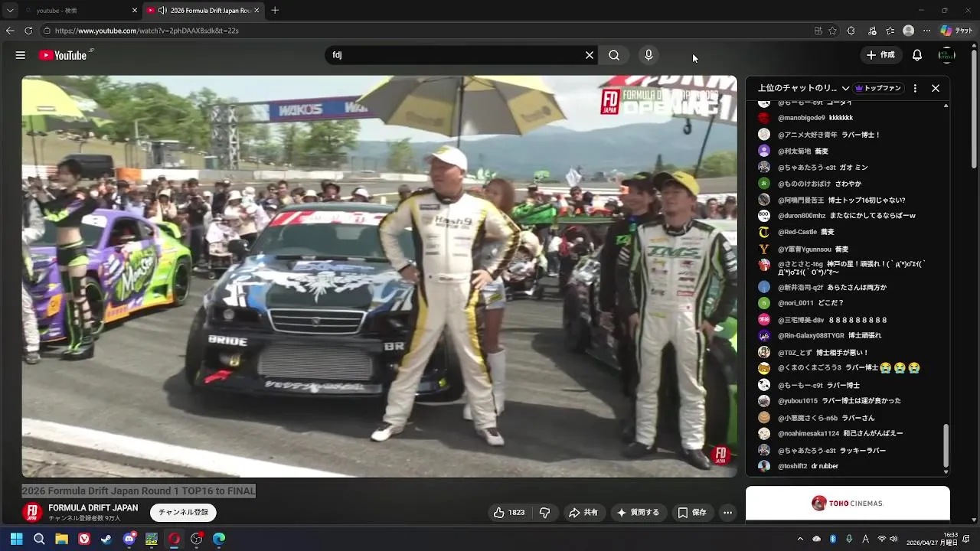Open the トップファン badge button
The height and width of the screenshot is (551, 980).
[x=878, y=88]
